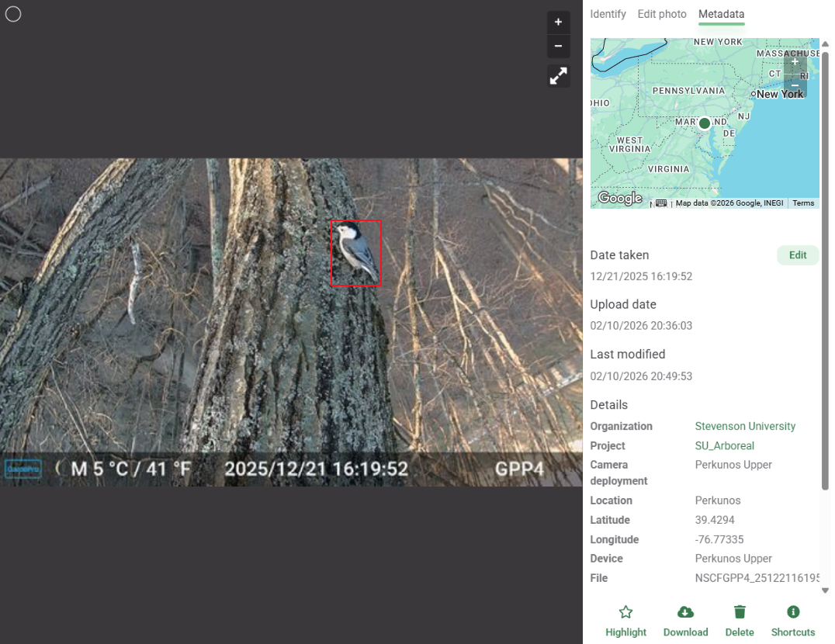Viewport: 835px width, 644px height.
Task: Click the map zoom in button
Action: pyautogui.click(x=795, y=62)
